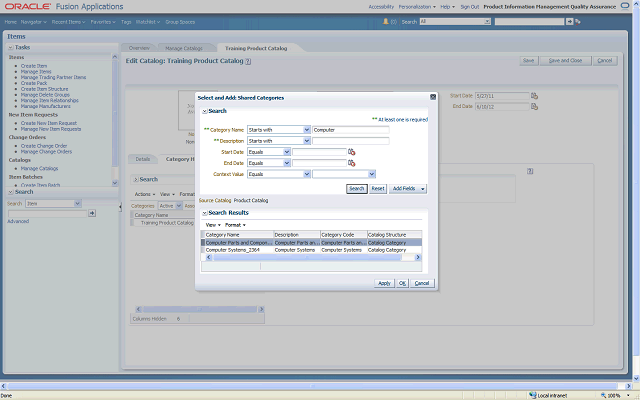Image resolution: width=640 pixels, height=400 pixels.
Task: Click the icon right of the global search arrow
Action: pos(578,22)
